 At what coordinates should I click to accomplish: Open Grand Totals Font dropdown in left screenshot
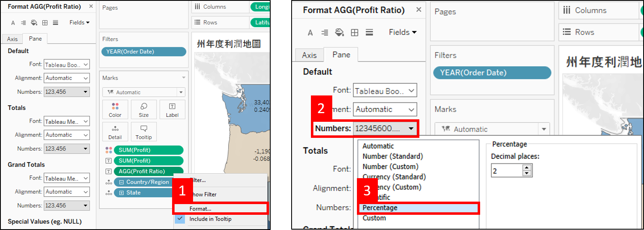coord(67,178)
